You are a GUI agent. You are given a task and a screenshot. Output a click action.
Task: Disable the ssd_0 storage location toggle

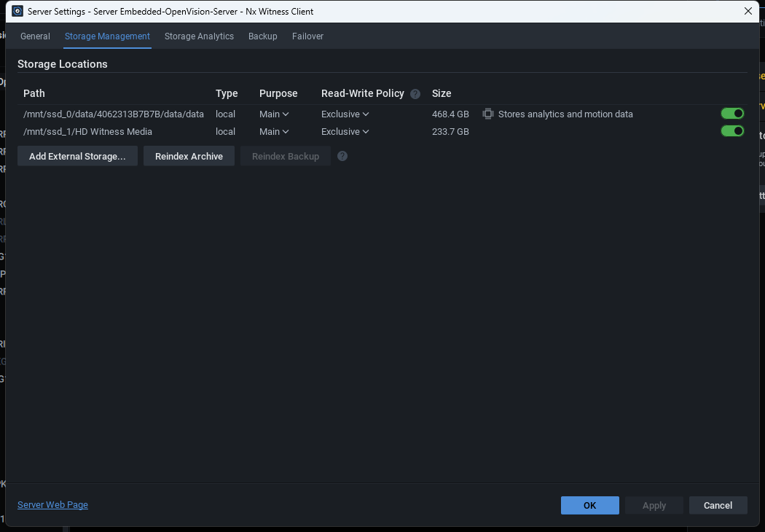(732, 113)
